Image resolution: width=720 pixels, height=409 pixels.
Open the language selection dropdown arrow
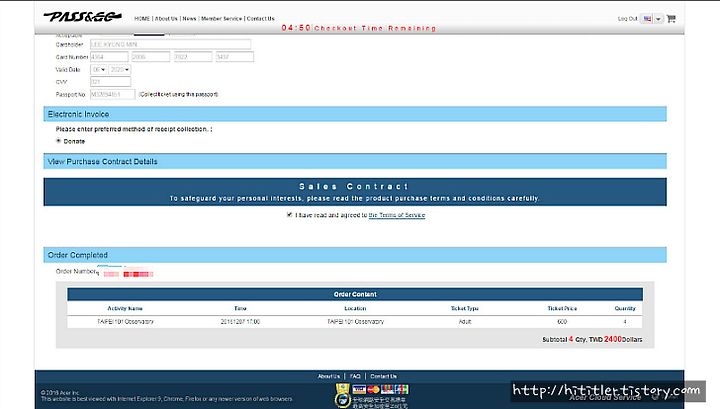(x=658, y=19)
